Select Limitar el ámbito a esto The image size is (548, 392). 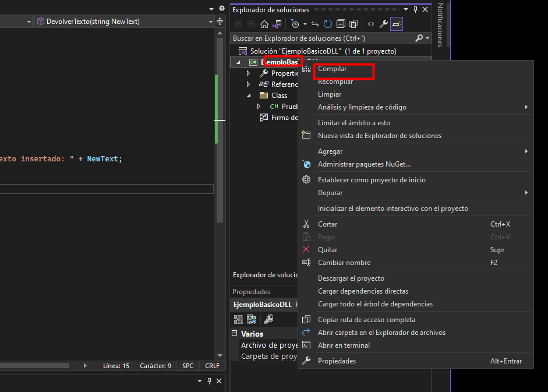pyautogui.click(x=353, y=123)
